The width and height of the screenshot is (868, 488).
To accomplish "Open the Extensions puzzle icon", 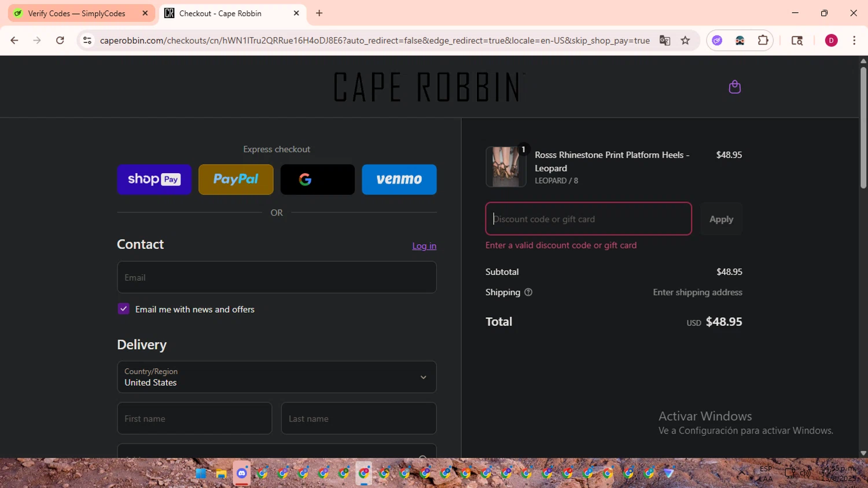I will coord(763,41).
